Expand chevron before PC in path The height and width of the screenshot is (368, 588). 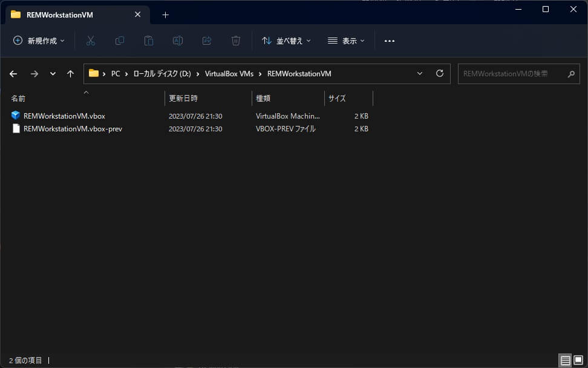[x=104, y=74]
